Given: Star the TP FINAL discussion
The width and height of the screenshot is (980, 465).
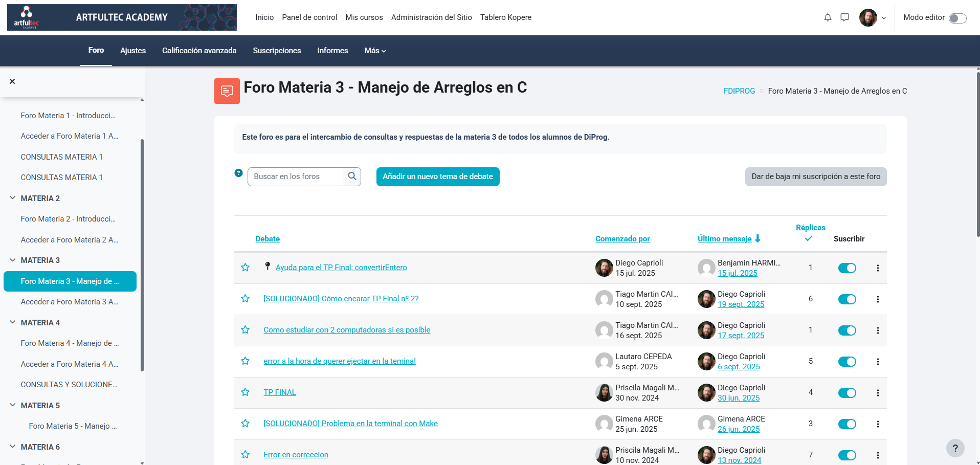Looking at the screenshot, I should coord(245,392).
